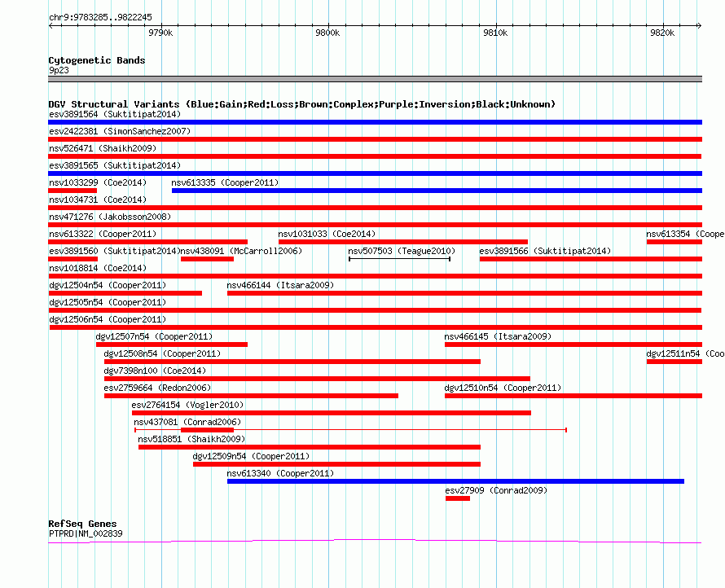Select the red bar of nsv438091

coord(207,259)
